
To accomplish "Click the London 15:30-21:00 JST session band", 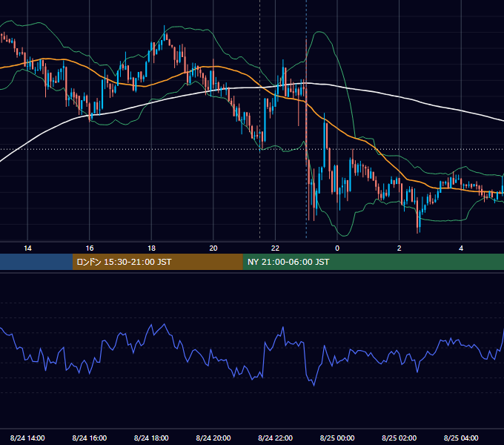I will [x=157, y=262].
